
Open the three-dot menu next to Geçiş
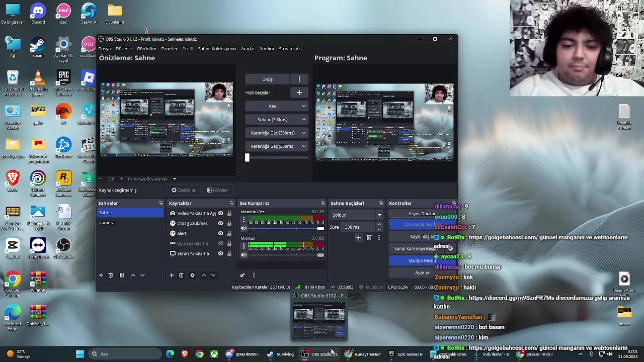click(299, 79)
